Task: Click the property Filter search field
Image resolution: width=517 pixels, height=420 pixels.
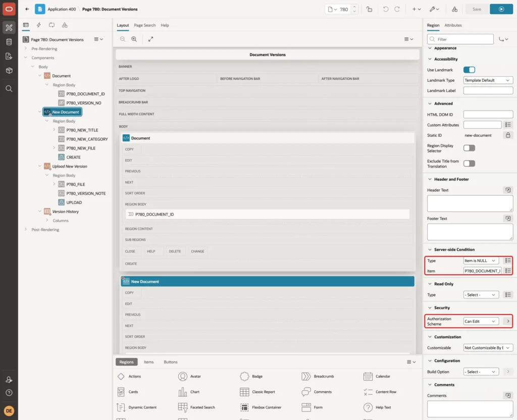Action: point(460,39)
